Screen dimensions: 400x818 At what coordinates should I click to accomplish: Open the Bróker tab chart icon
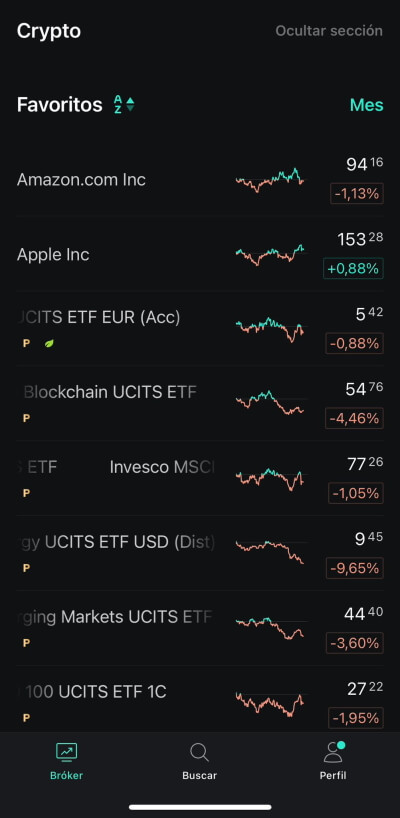(66, 752)
